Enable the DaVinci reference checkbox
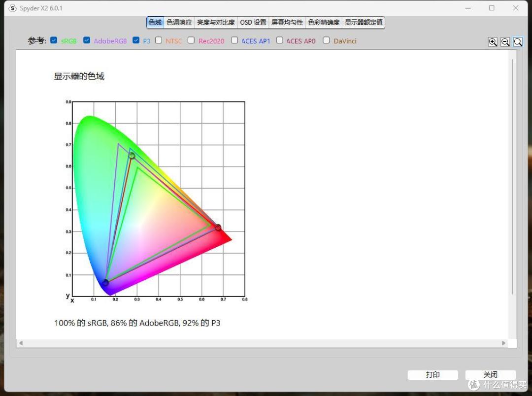The width and height of the screenshot is (532, 396). point(326,40)
